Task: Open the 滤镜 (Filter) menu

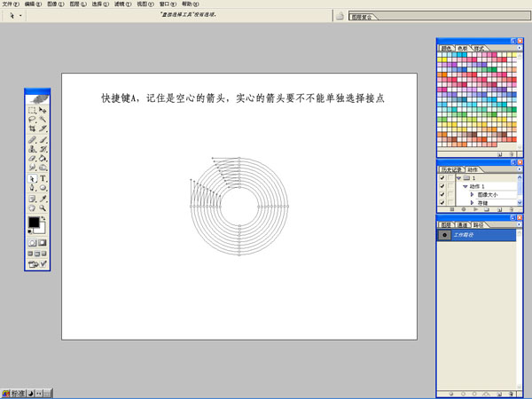Action: pyautogui.click(x=119, y=4)
